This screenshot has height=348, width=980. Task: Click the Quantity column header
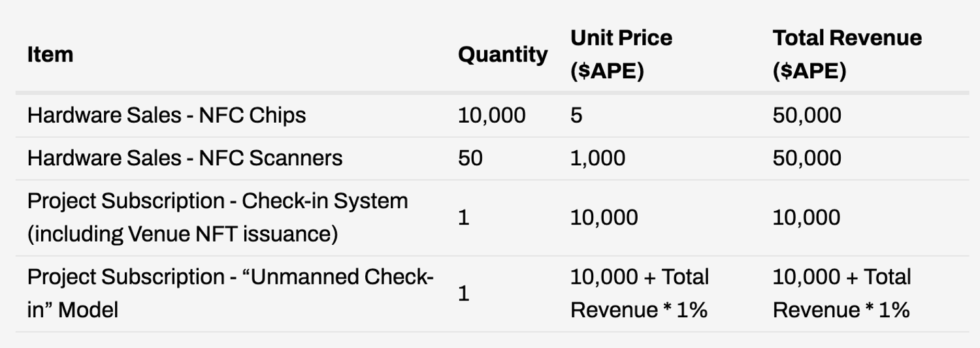tap(502, 54)
